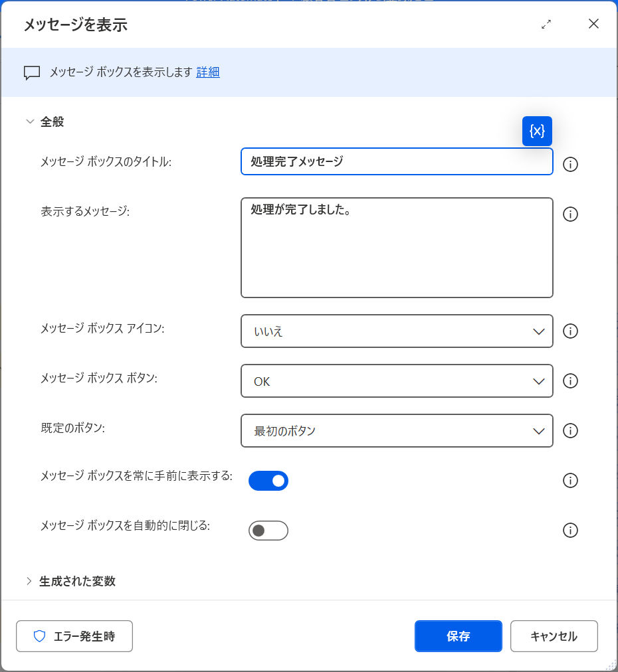This screenshot has width=618, height=672.
Task: Click into the message box title field
Action: [x=397, y=161]
